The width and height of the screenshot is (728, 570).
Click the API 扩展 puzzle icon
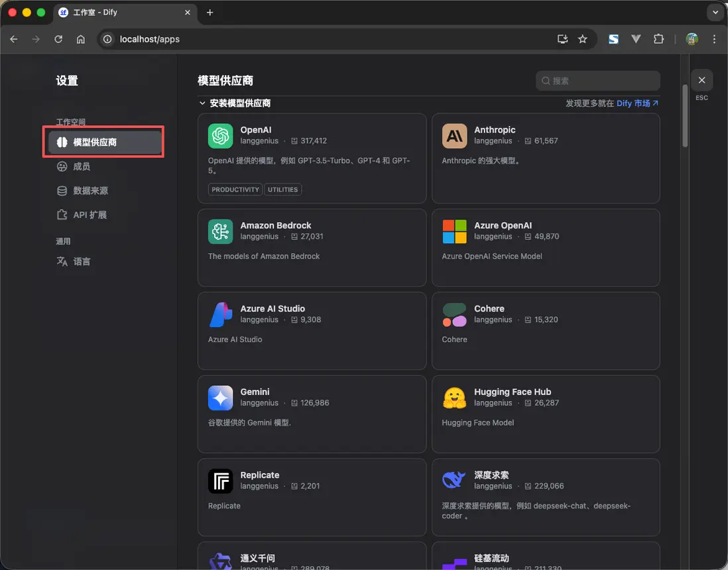pos(62,215)
